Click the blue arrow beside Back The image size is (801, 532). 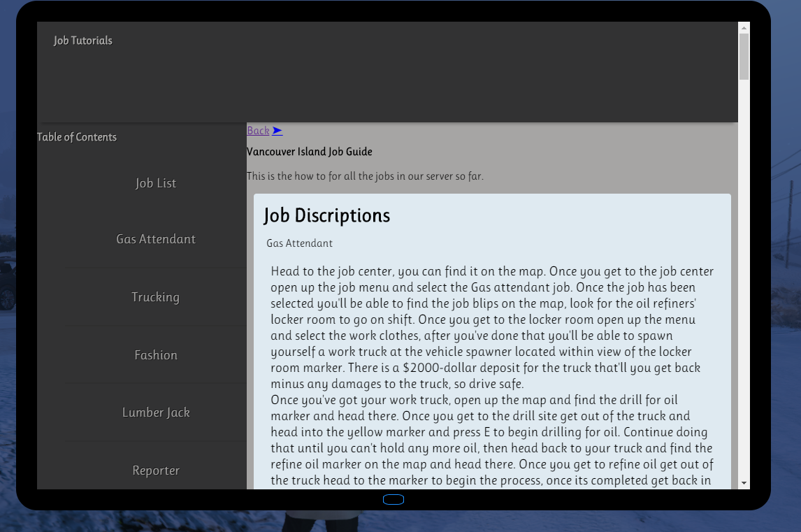(x=277, y=130)
